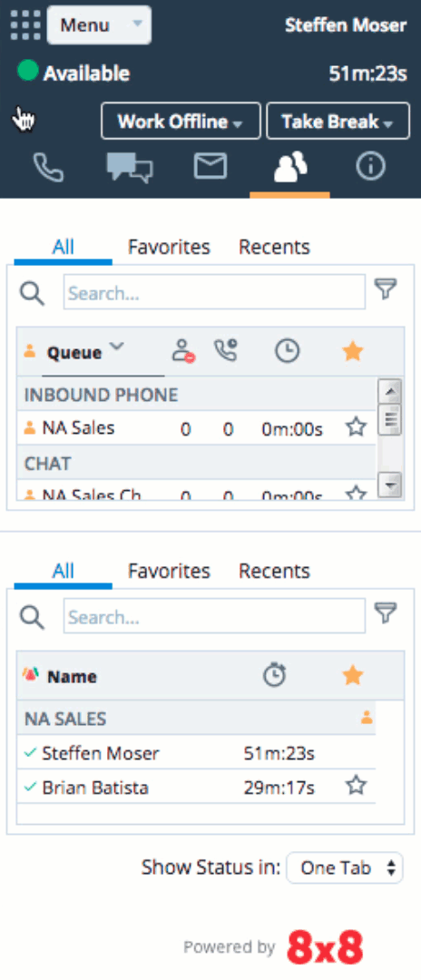Switch to Recents tab in agents list
The image size is (421, 980).
coord(274,572)
